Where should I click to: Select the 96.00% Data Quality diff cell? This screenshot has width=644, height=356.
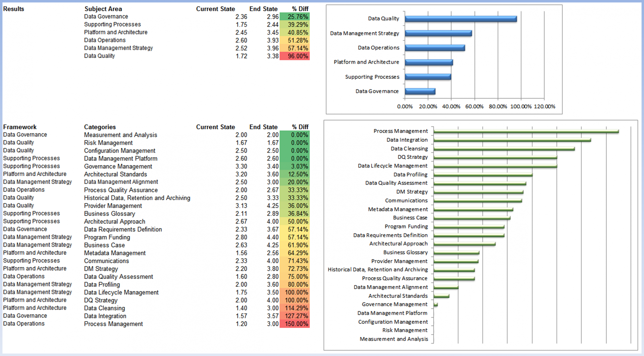[x=295, y=56]
